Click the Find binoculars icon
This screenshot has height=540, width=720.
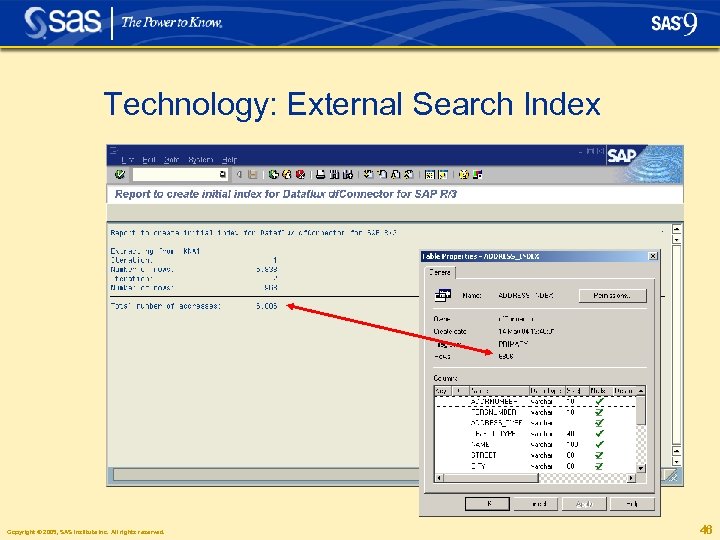tap(334, 174)
